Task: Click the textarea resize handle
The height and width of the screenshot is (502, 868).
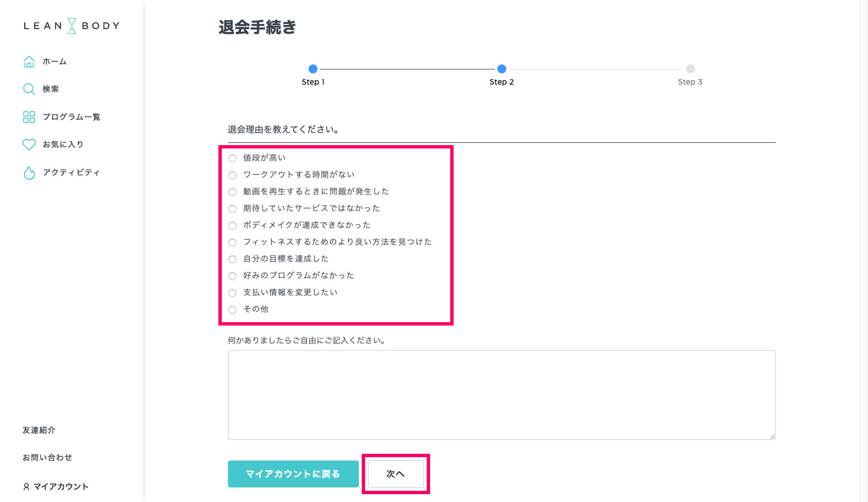Action: [772, 436]
